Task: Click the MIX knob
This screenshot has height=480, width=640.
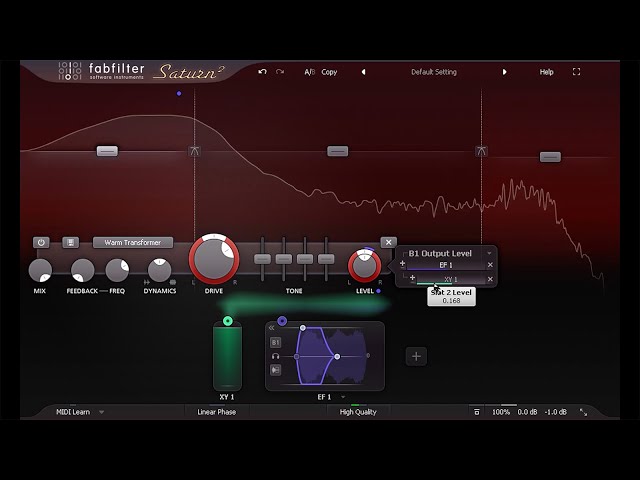Action: coord(40,270)
